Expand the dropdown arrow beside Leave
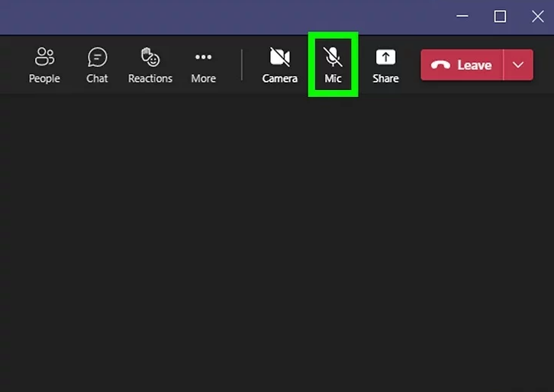The height and width of the screenshot is (392, 554). [x=519, y=66]
